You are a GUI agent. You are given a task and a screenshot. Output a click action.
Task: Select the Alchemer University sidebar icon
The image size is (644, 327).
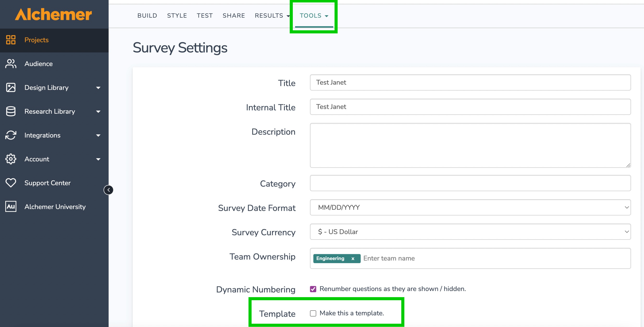11,206
